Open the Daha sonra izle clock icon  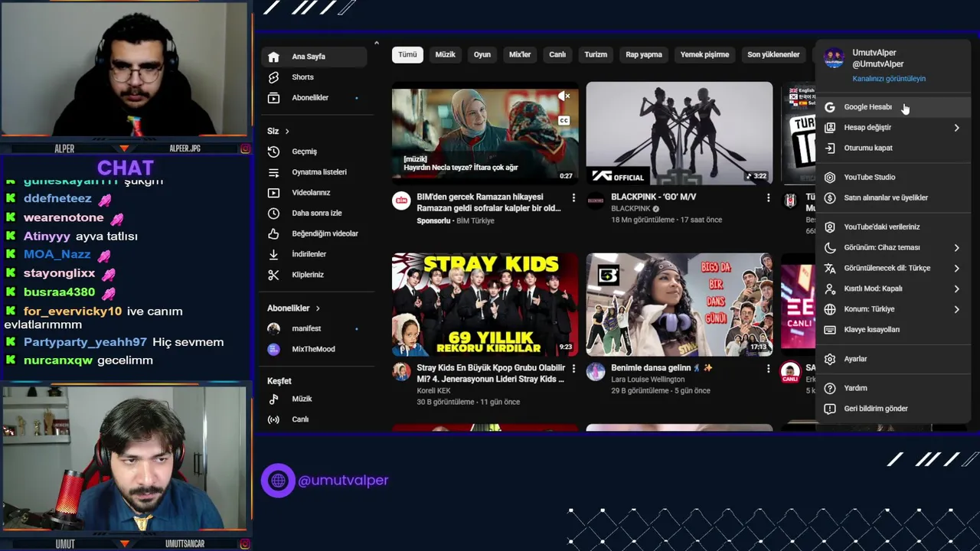click(274, 213)
